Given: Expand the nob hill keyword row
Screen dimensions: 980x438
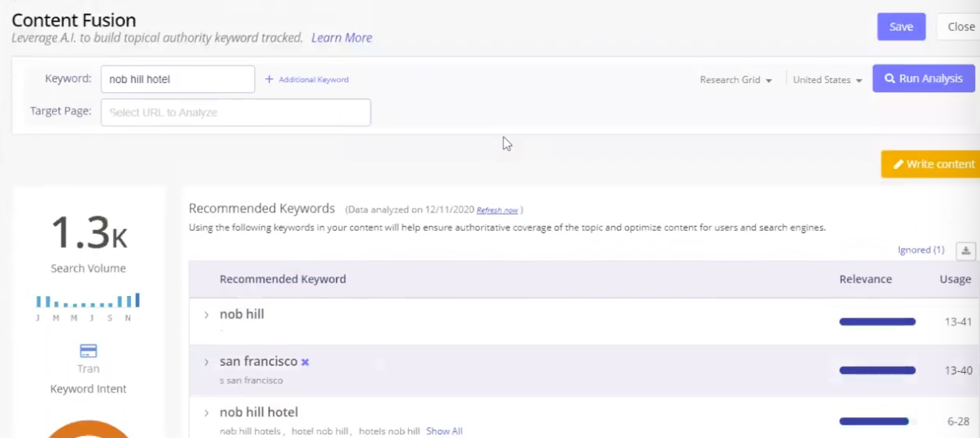Looking at the screenshot, I should click(x=207, y=315).
